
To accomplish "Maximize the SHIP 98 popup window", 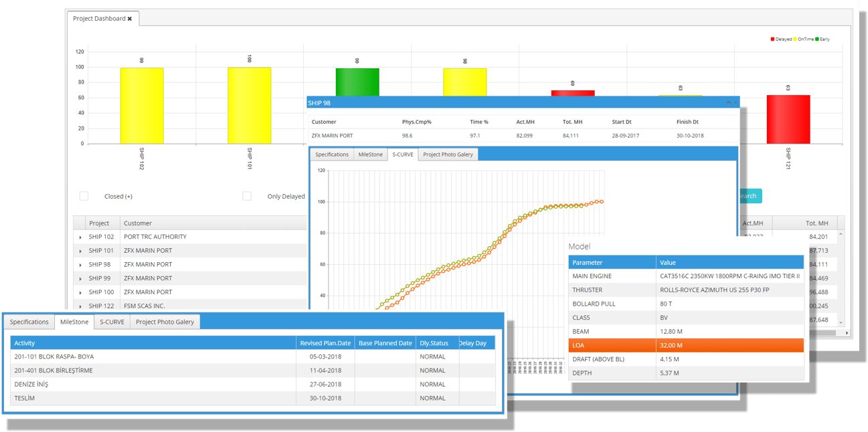I will [728, 103].
